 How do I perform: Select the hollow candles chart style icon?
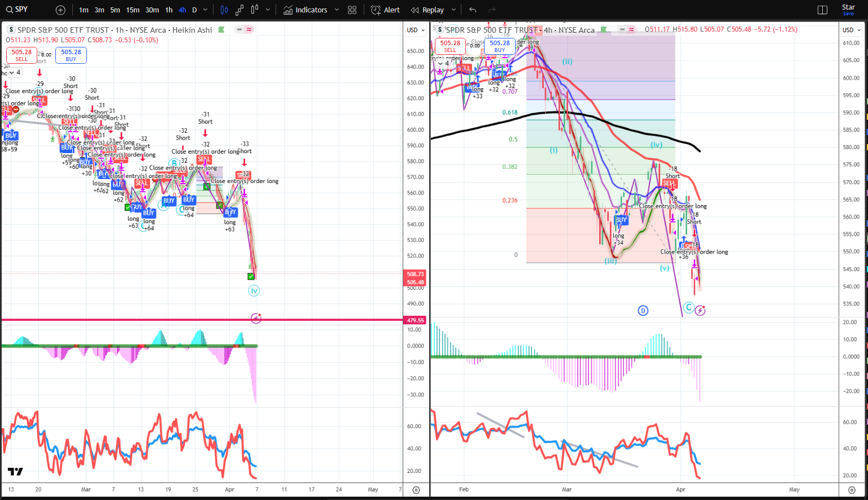coord(255,10)
